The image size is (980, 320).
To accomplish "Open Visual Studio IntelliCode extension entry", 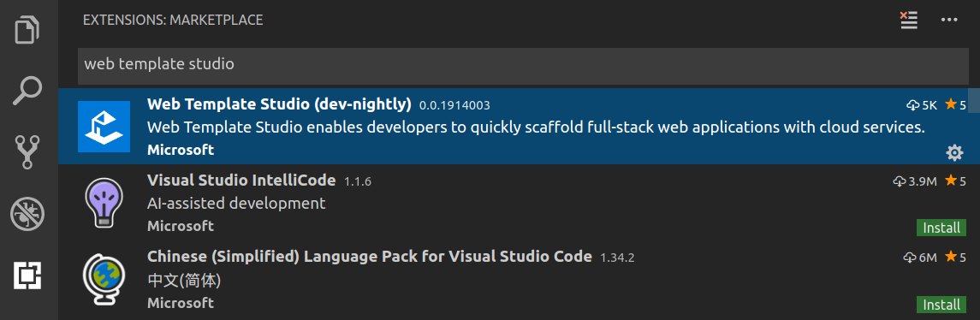I will [513, 203].
